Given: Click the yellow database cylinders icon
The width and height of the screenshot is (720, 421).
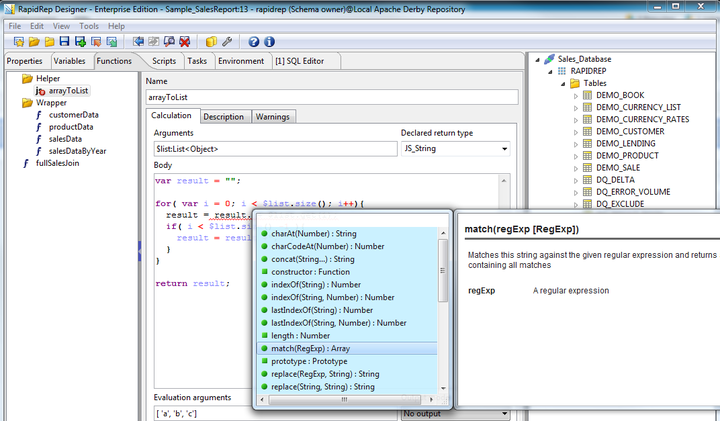Looking at the screenshot, I should click(x=211, y=42).
